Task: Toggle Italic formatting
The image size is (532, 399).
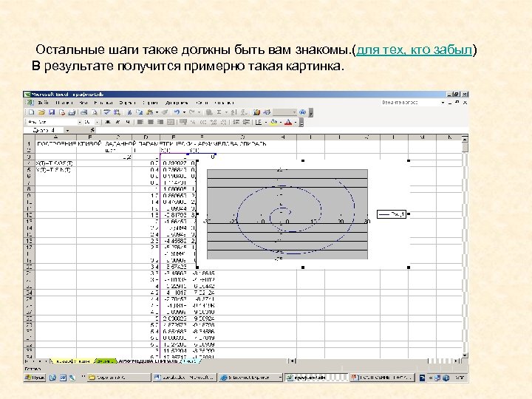Action: 117,122
